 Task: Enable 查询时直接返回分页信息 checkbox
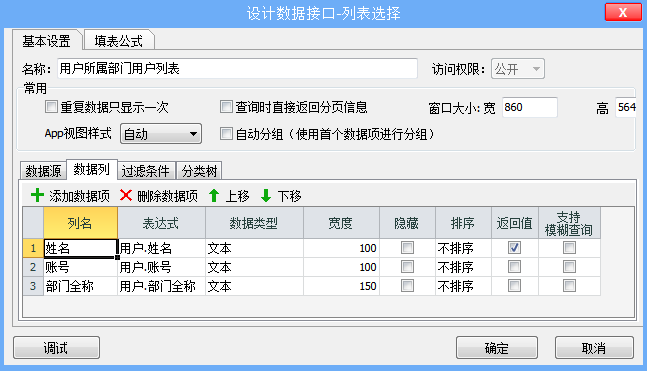tap(226, 107)
